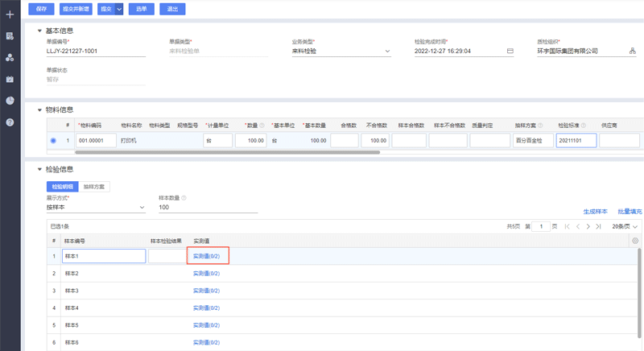Open the pie chart icon in sidebar
The width and height of the screenshot is (644, 351).
(x=10, y=101)
